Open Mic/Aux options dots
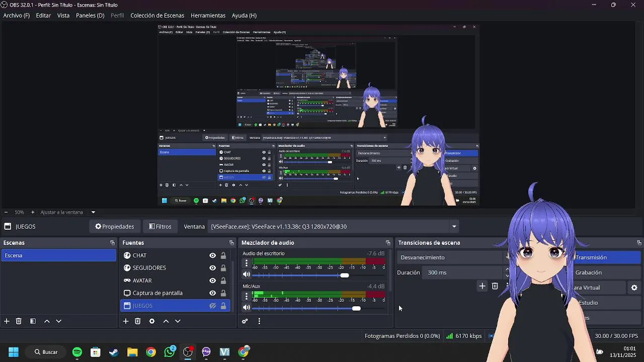This screenshot has height=362, width=644. [x=246, y=296]
